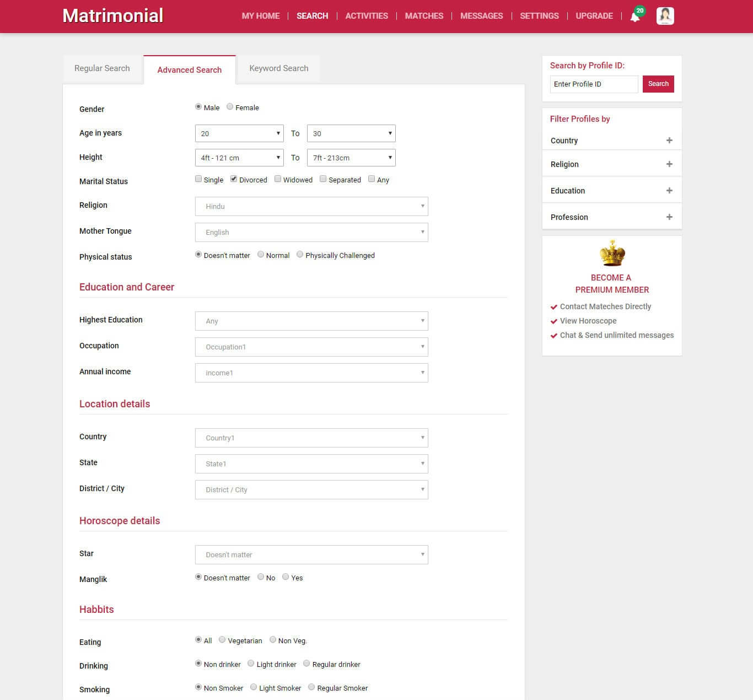This screenshot has width=753, height=700.
Task: Open the Matches menu item
Action: point(424,16)
